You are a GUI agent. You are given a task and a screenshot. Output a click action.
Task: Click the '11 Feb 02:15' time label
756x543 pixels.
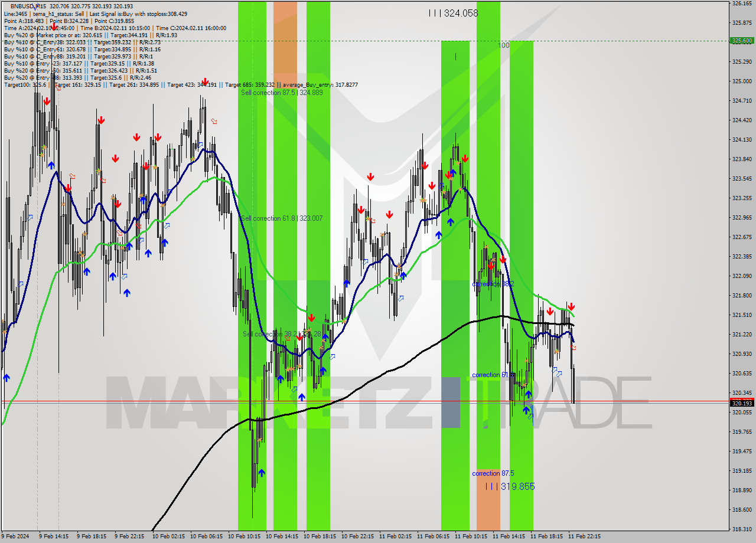pos(395,537)
